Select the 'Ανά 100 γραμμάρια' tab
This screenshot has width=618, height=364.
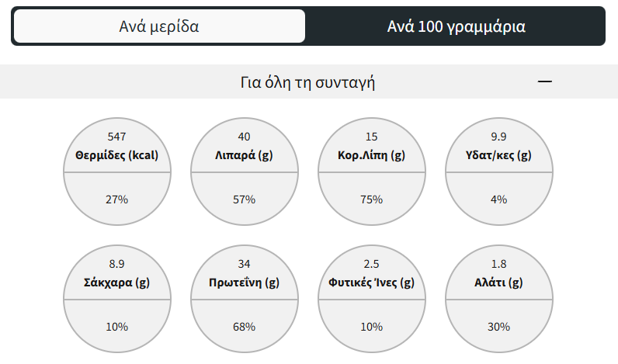coord(456,26)
